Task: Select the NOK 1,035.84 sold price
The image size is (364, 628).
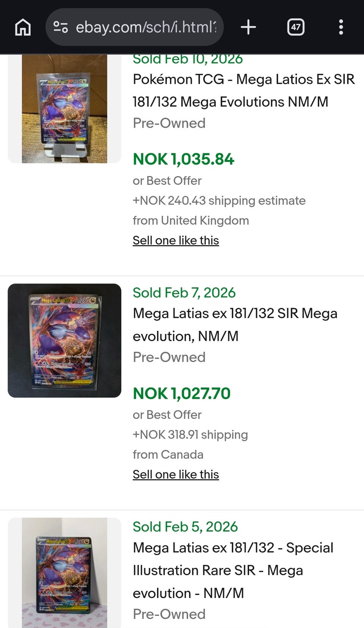Action: (184, 159)
